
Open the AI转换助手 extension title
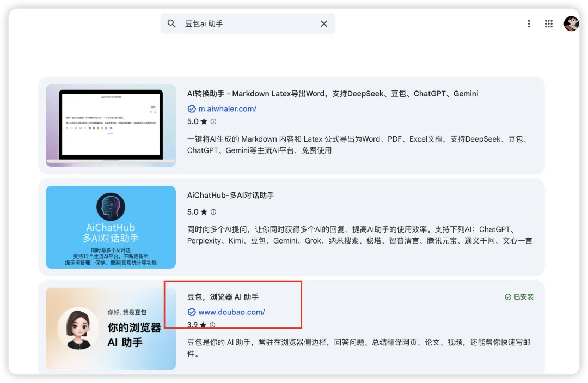[333, 94]
